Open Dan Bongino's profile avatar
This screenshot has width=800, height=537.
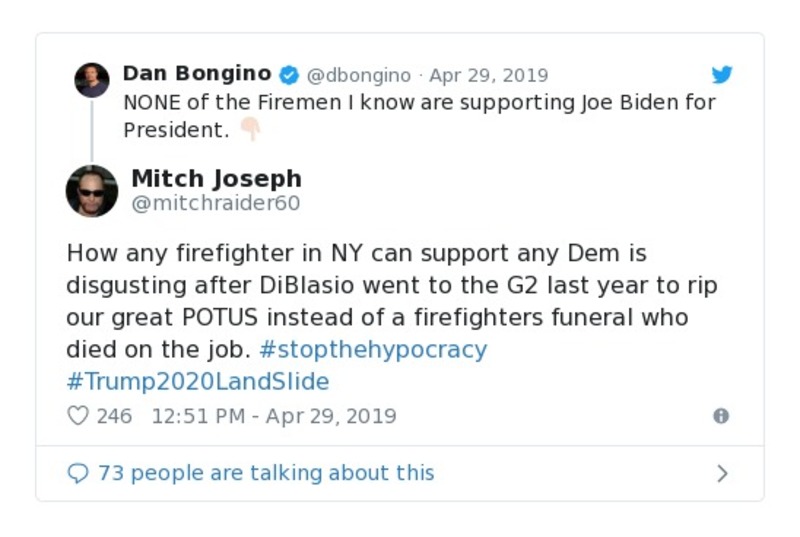point(92,80)
